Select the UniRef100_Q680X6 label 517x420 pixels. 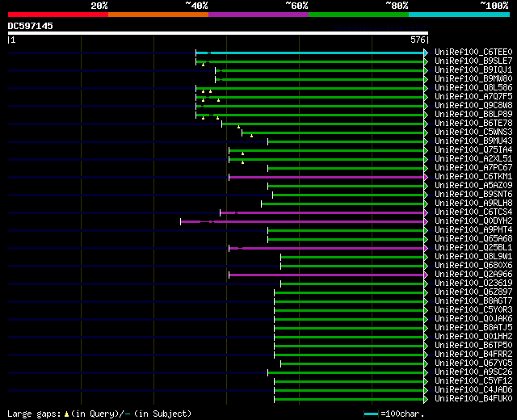pos(473,266)
